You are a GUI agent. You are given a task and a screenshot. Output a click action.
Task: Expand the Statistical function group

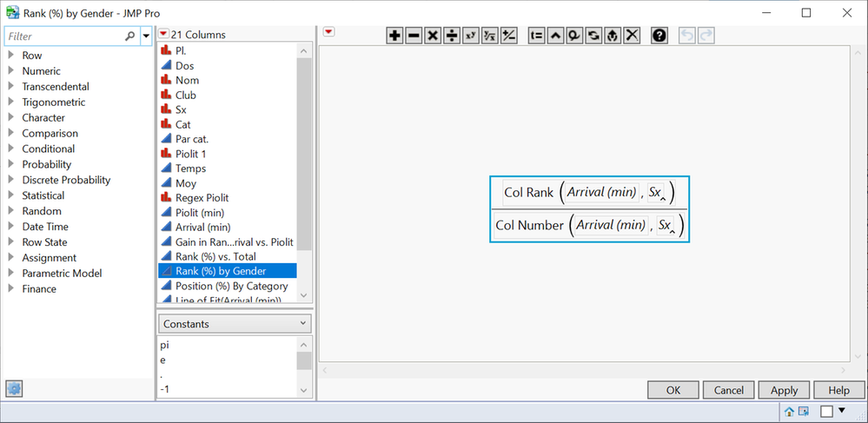(11, 195)
